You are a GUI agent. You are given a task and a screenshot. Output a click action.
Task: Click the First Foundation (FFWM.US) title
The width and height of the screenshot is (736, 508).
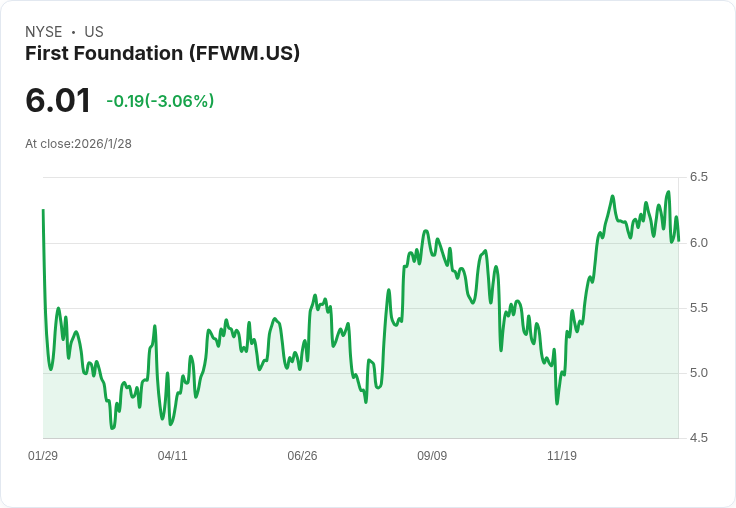coord(162,54)
